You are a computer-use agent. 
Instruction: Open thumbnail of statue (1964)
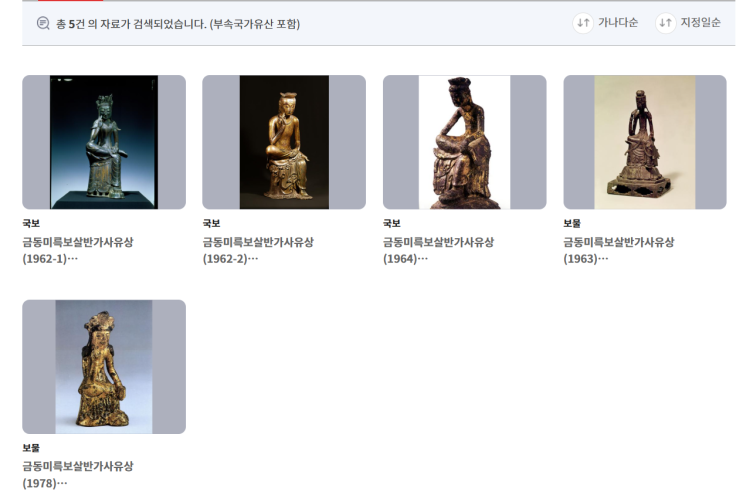(x=464, y=142)
